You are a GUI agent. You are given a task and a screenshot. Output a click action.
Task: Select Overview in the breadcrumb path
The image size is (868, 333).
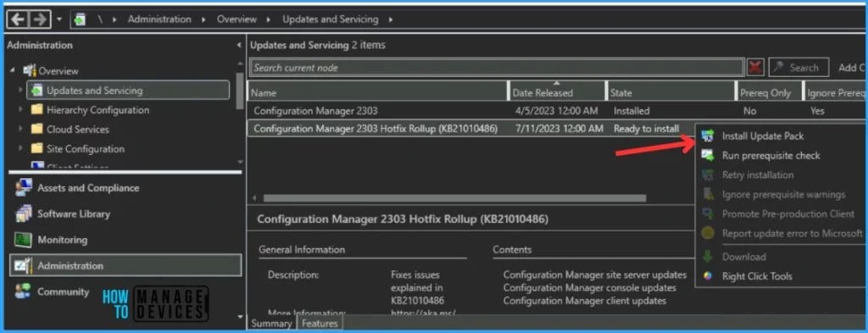click(x=236, y=19)
